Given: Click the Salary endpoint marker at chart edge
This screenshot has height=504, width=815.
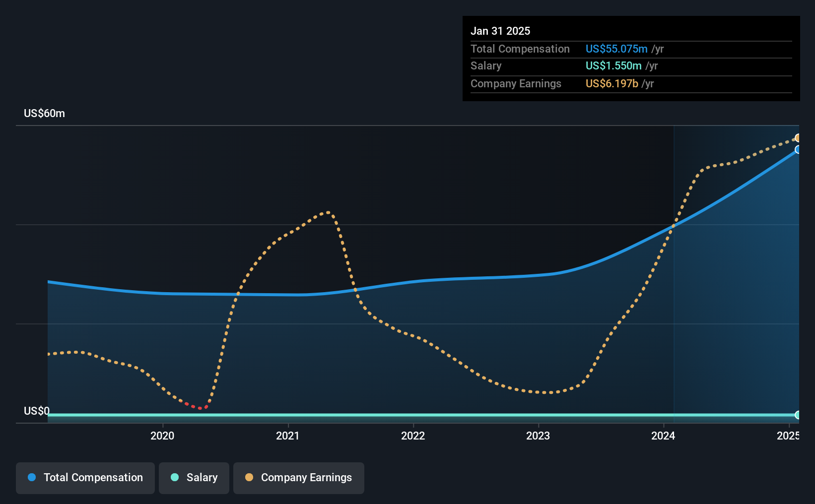Looking at the screenshot, I should [798, 415].
